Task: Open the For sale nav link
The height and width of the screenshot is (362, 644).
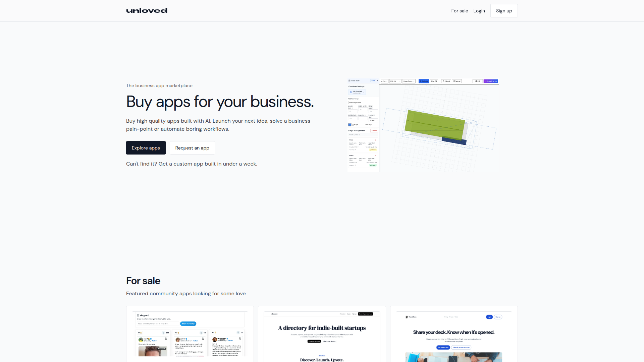Action: tap(460, 11)
